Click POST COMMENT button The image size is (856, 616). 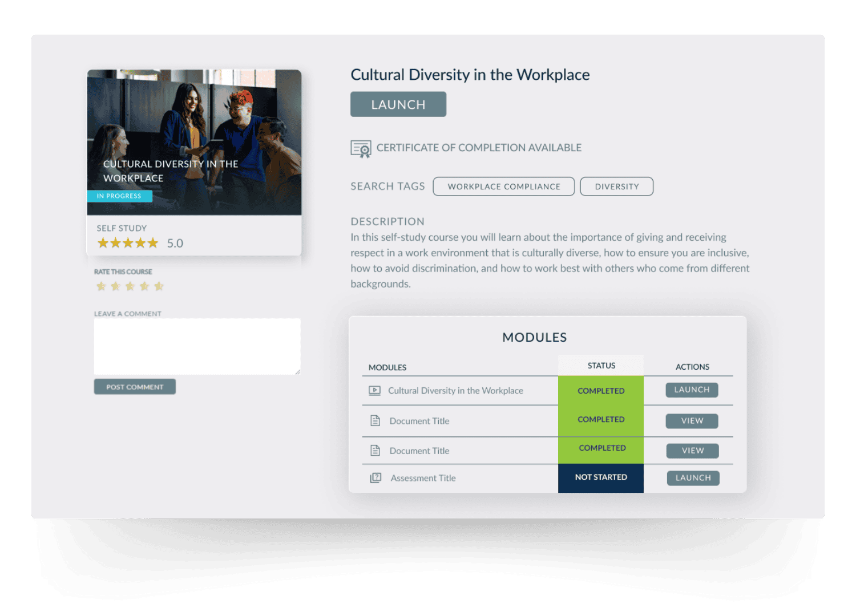tap(135, 387)
